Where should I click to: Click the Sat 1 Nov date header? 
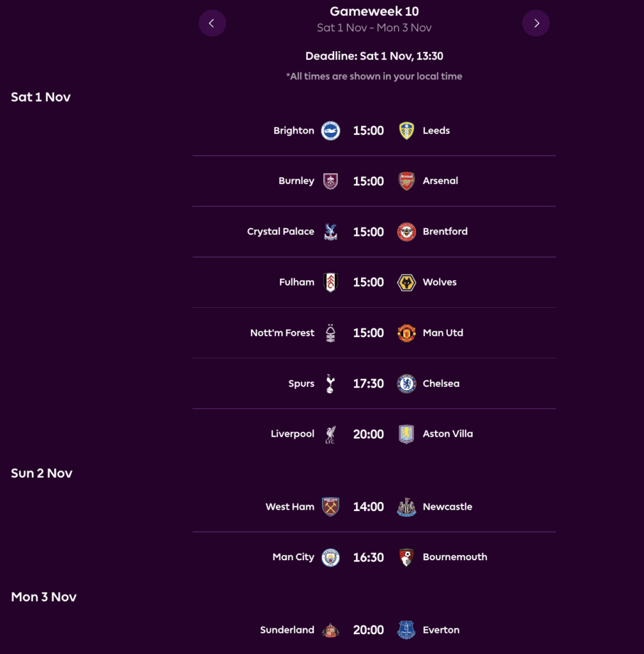pos(40,96)
